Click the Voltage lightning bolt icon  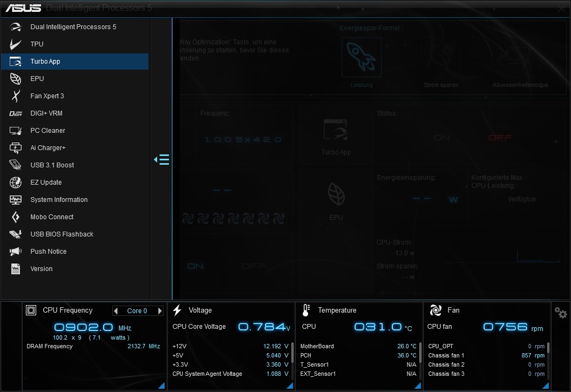pos(178,310)
